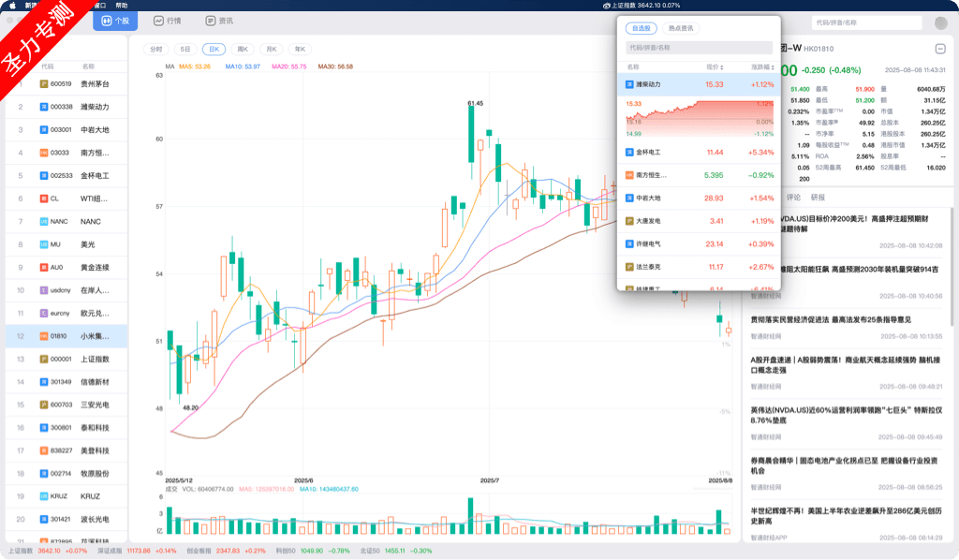Image resolution: width=959 pixels, height=560 pixels.
Task: Open the 研报 research tab
Action: (x=818, y=198)
